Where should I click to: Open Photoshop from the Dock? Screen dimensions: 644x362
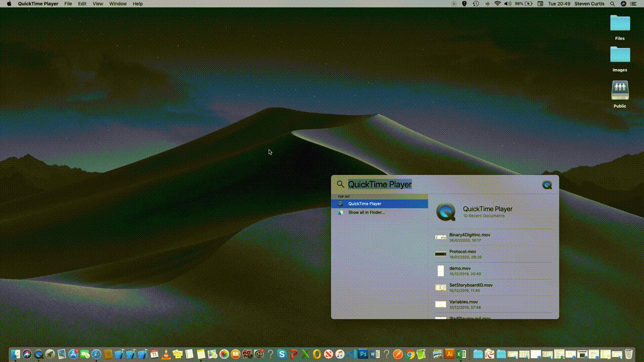(x=363, y=354)
